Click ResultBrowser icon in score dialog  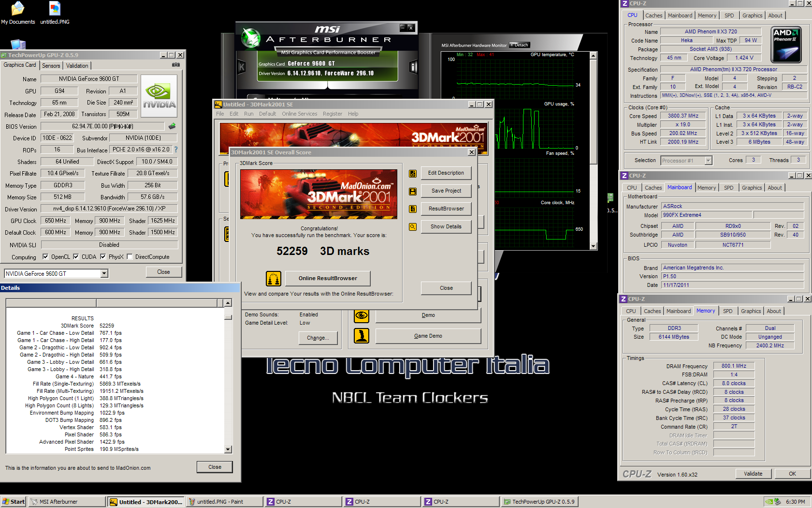coord(413,209)
